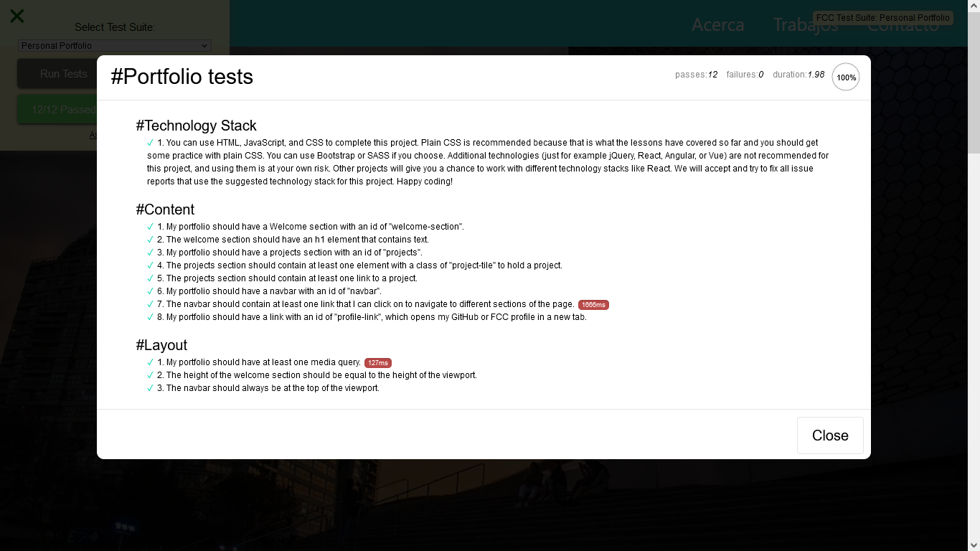980x551 pixels.
Task: Click the 127ms duration badge
Action: 378,363
